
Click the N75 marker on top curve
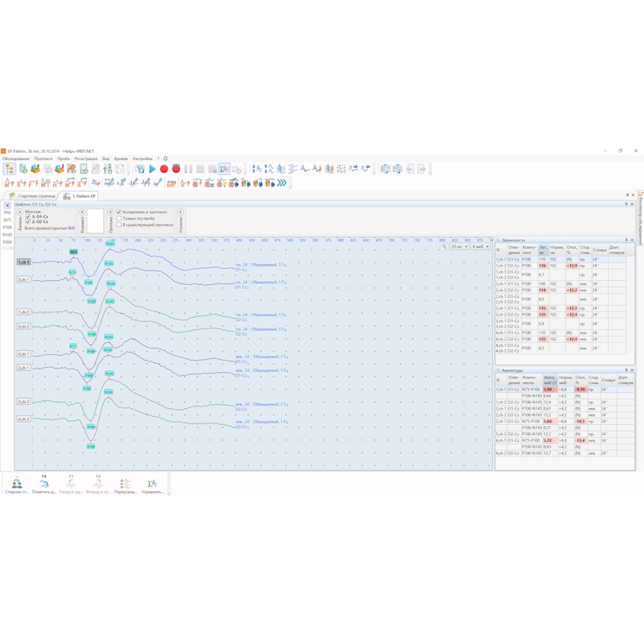[x=73, y=252]
